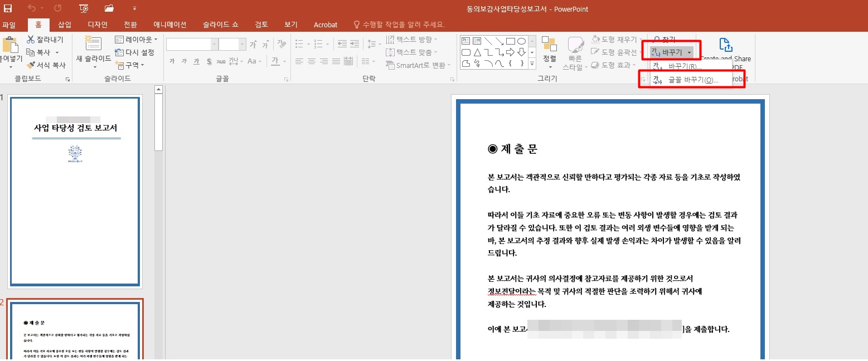868x361 pixels.
Task: Expand the shapes gallery More arrow
Action: (x=532, y=63)
